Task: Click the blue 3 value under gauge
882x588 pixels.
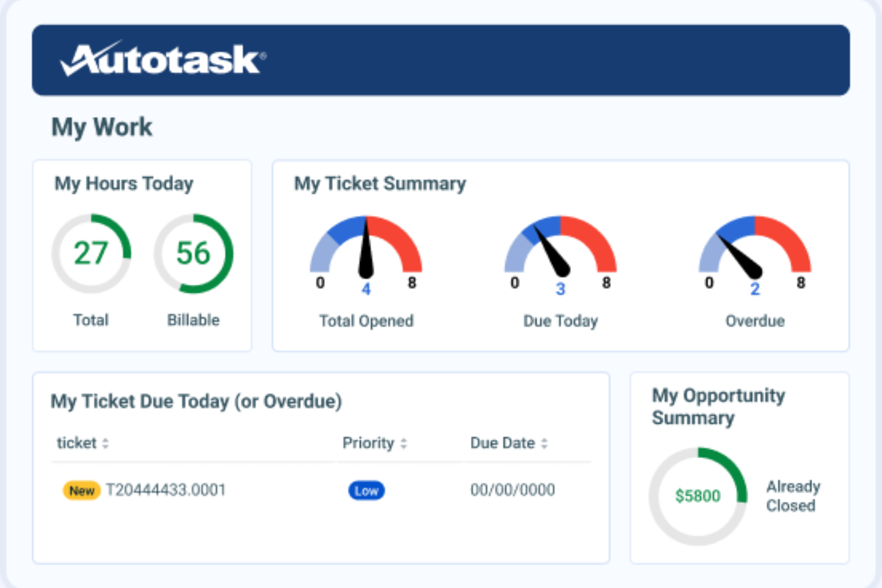Action: (x=560, y=290)
